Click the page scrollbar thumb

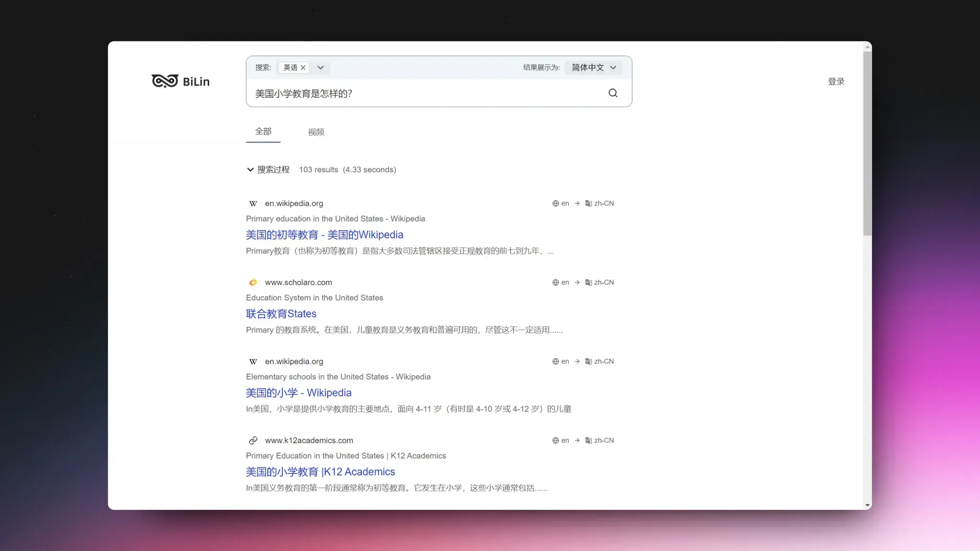(x=868, y=143)
